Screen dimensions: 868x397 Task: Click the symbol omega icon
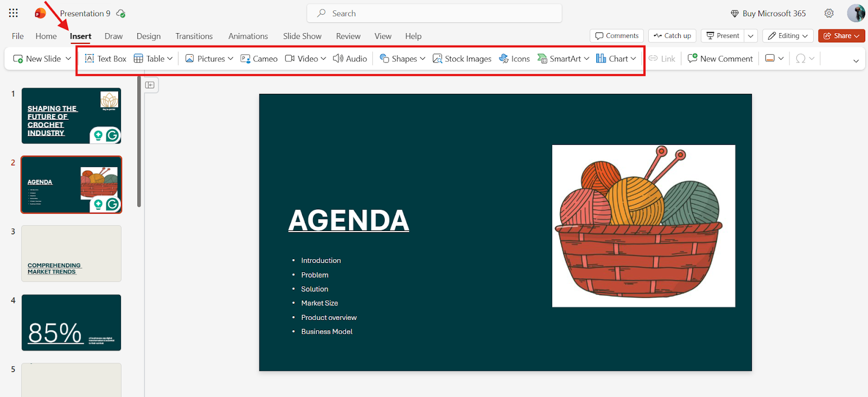(800, 59)
